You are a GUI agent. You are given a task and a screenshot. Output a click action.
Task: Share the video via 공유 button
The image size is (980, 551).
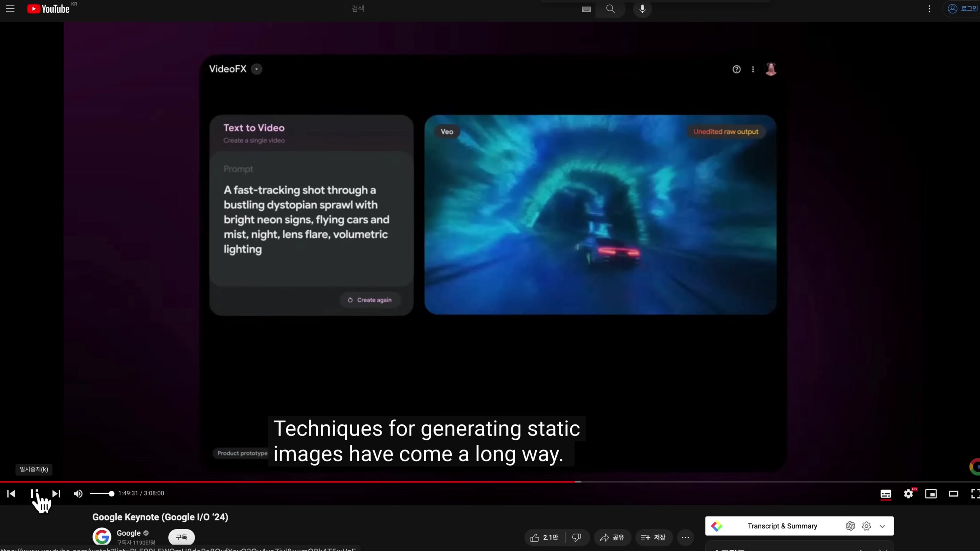612,537
